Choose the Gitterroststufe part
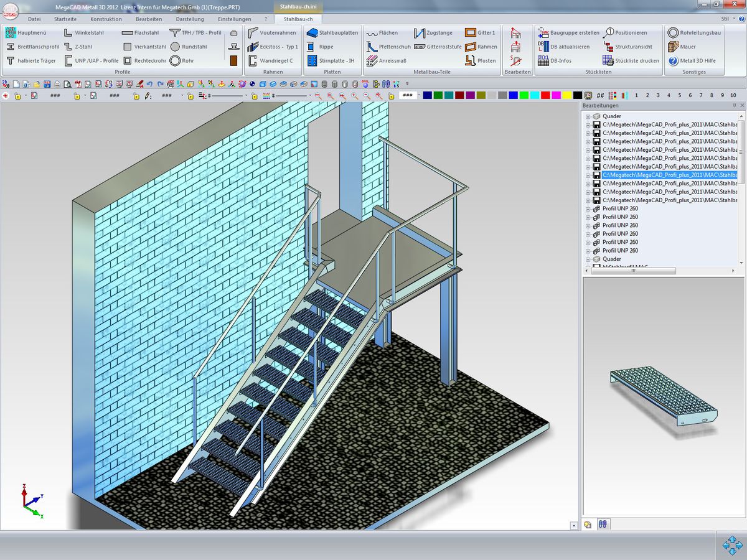Viewport: 747px width, 560px height. [x=438, y=47]
